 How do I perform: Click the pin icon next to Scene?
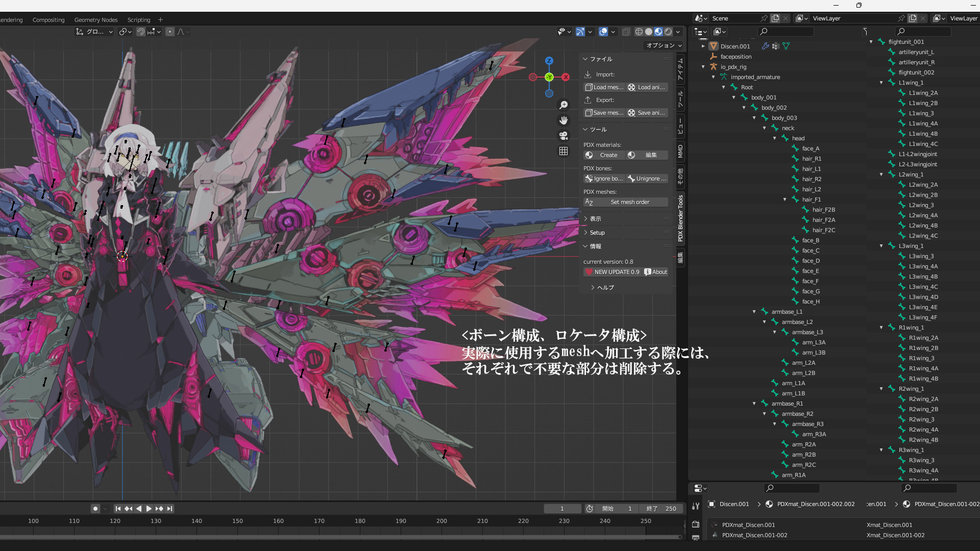click(x=764, y=18)
